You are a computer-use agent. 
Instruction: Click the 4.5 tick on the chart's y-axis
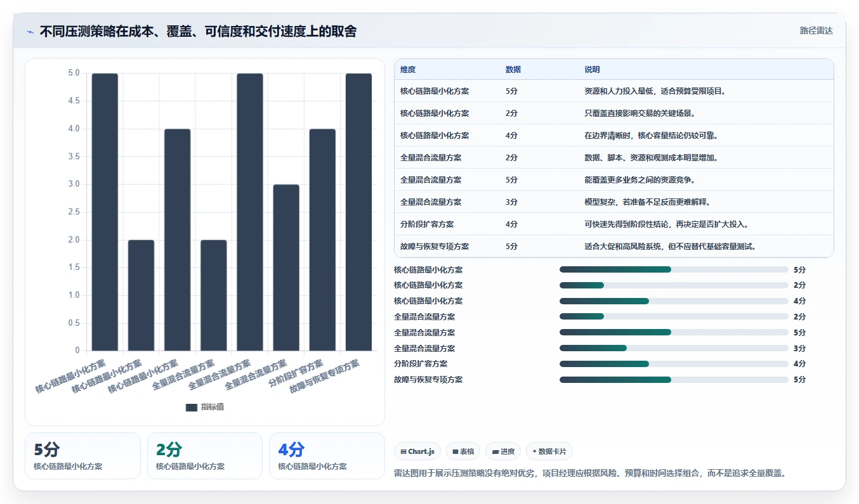pyautogui.click(x=74, y=101)
